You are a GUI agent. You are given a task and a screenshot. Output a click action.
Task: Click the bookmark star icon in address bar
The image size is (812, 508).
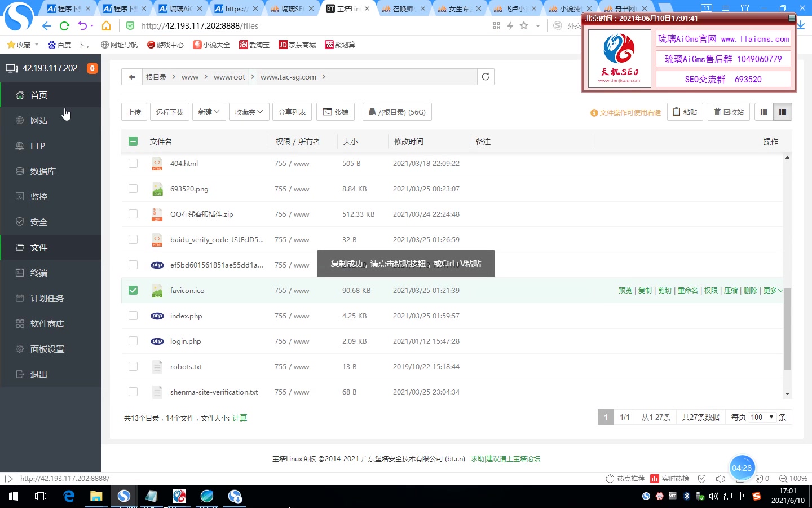coord(524,25)
